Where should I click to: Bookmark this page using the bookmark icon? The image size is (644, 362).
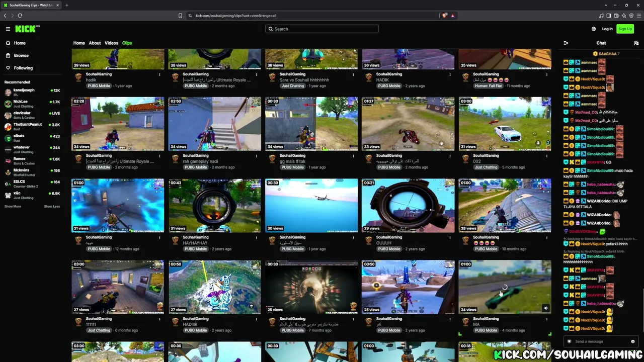(180, 16)
